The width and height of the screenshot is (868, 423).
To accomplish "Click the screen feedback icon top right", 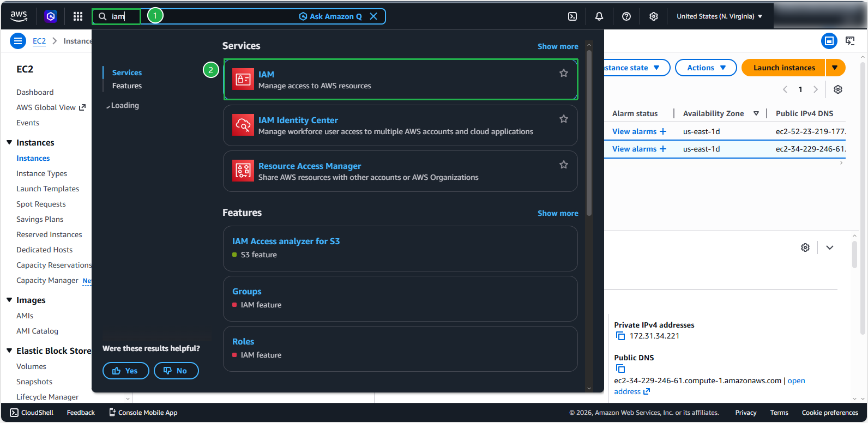I will coord(850,41).
